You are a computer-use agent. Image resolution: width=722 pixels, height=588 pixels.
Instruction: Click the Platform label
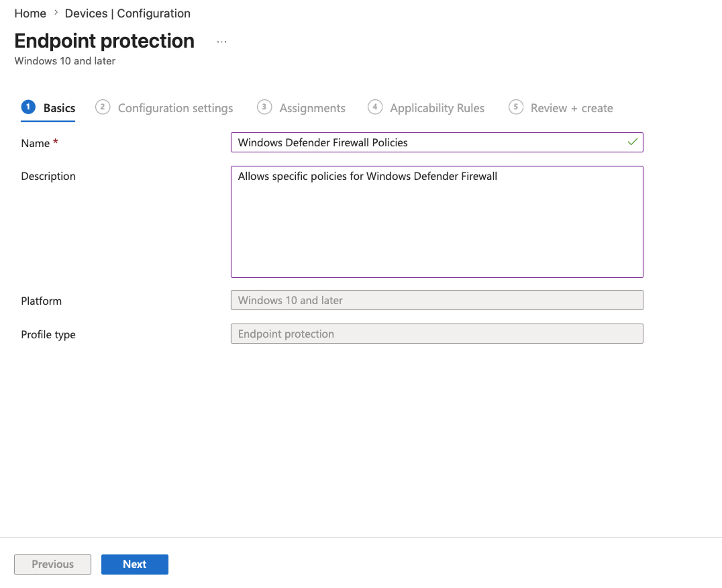(42, 301)
